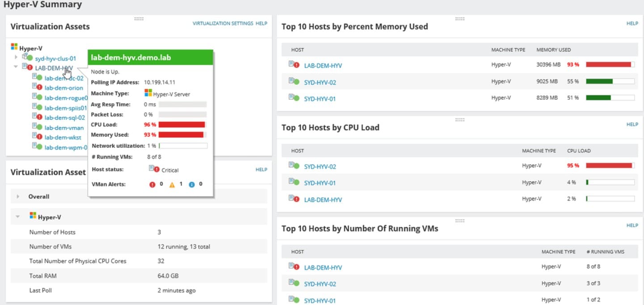Open the LAB-DEM-HYV host link in the tree

[54, 68]
